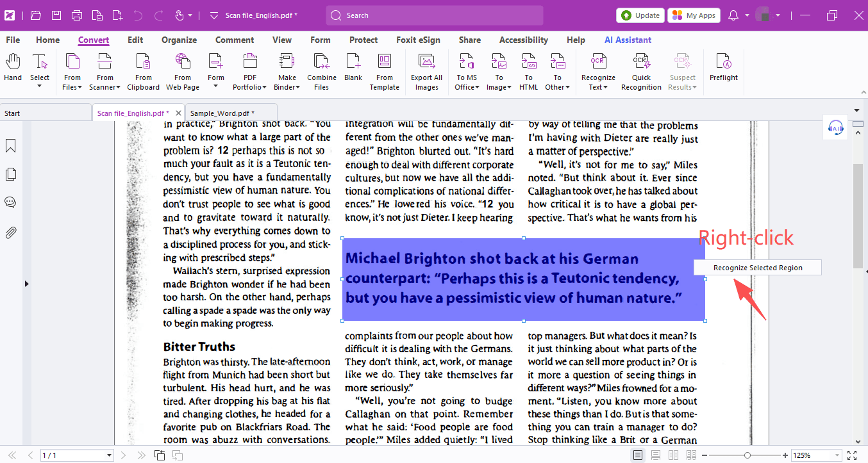Open the Preflight tool
868x463 pixels.
pos(724,68)
